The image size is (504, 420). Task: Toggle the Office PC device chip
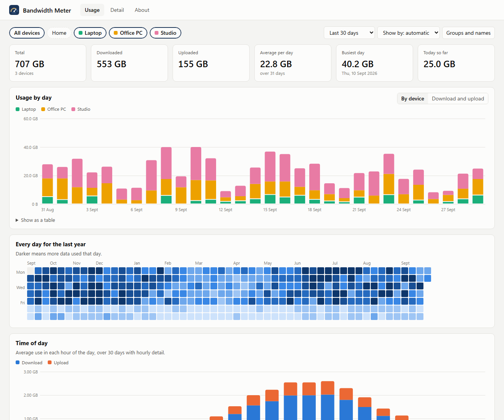tap(128, 33)
